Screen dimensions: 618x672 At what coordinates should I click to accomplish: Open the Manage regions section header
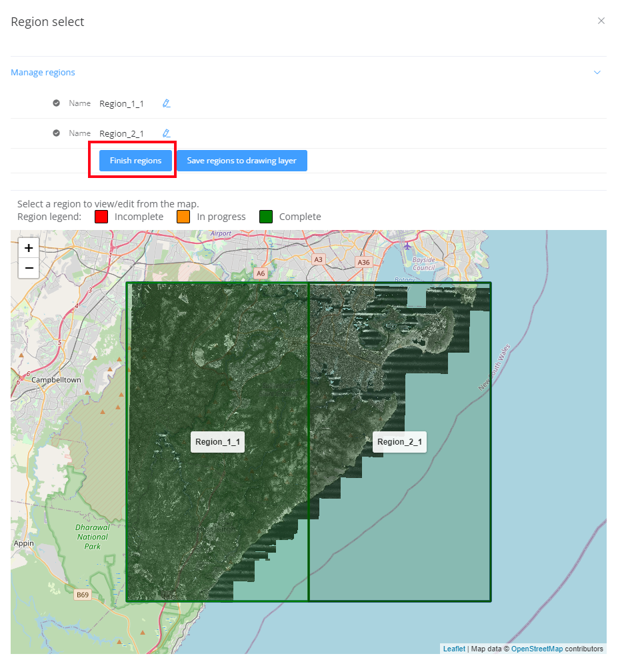pyautogui.click(x=43, y=72)
